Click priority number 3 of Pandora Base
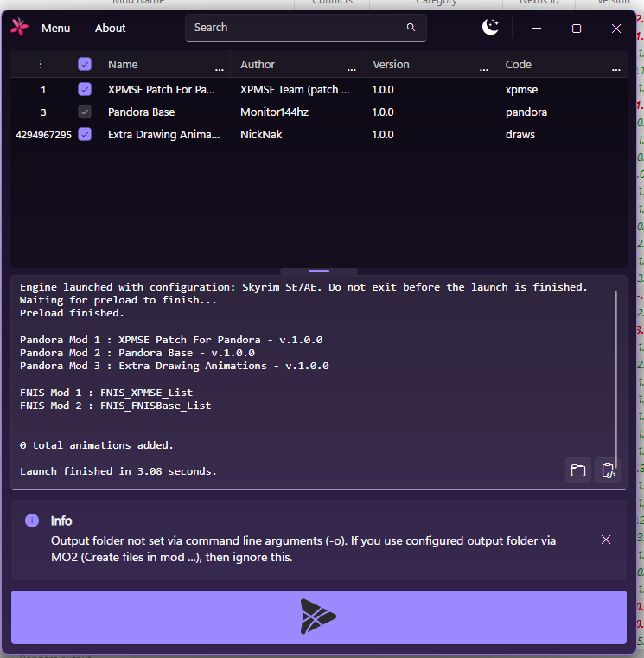The height and width of the screenshot is (658, 644). [43, 112]
